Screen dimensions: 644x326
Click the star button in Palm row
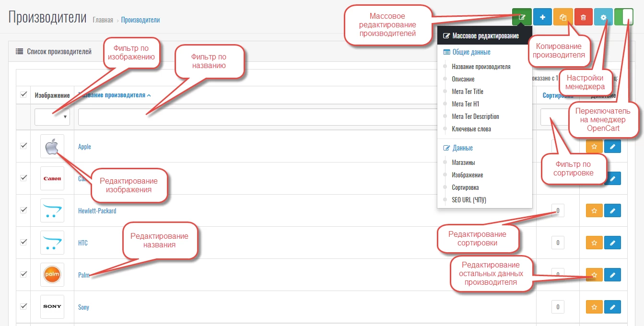pyautogui.click(x=594, y=275)
